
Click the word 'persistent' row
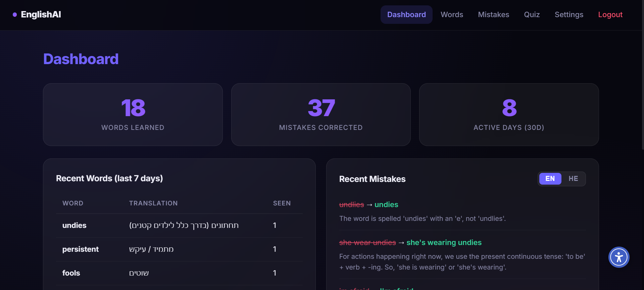click(80, 249)
